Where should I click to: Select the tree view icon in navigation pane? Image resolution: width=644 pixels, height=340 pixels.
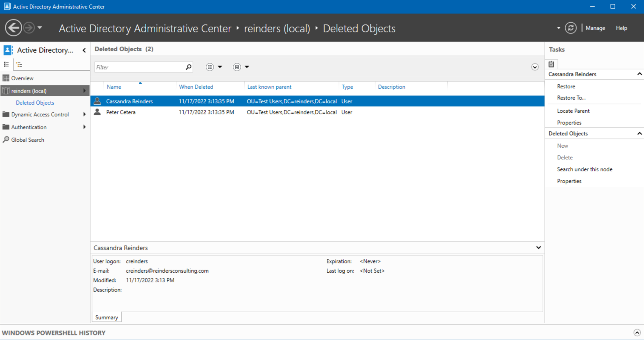(19, 64)
